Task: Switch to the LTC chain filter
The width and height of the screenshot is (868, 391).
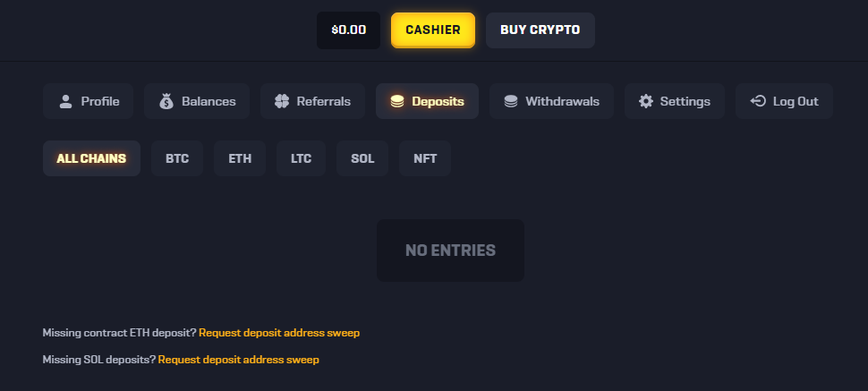Action: pos(301,158)
